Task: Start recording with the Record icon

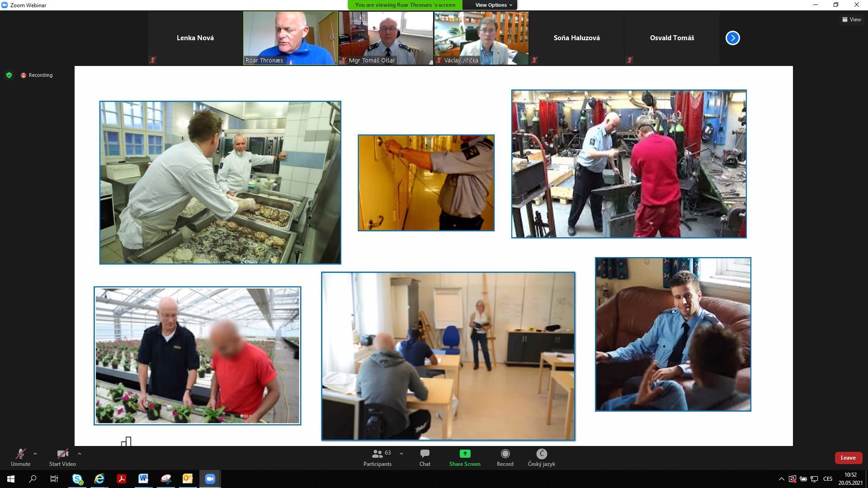Action: pyautogui.click(x=505, y=454)
